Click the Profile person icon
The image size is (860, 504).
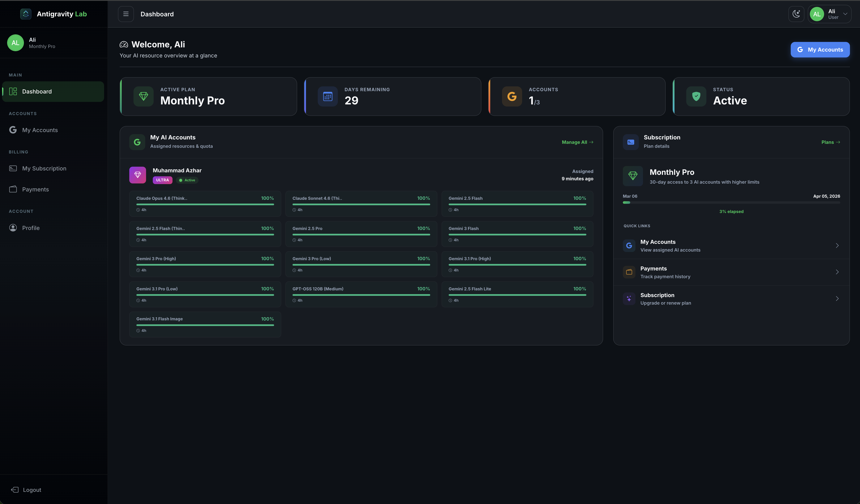click(13, 228)
